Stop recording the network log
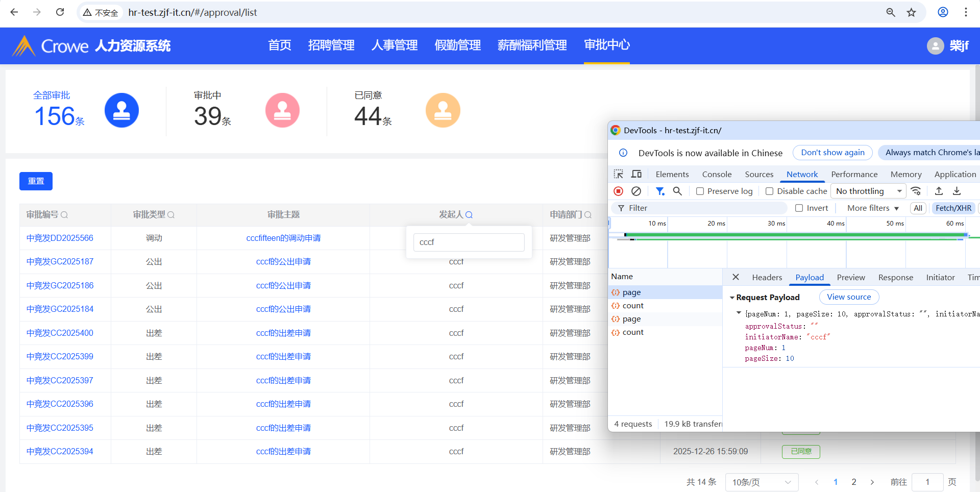This screenshot has height=492, width=980. 618,191
